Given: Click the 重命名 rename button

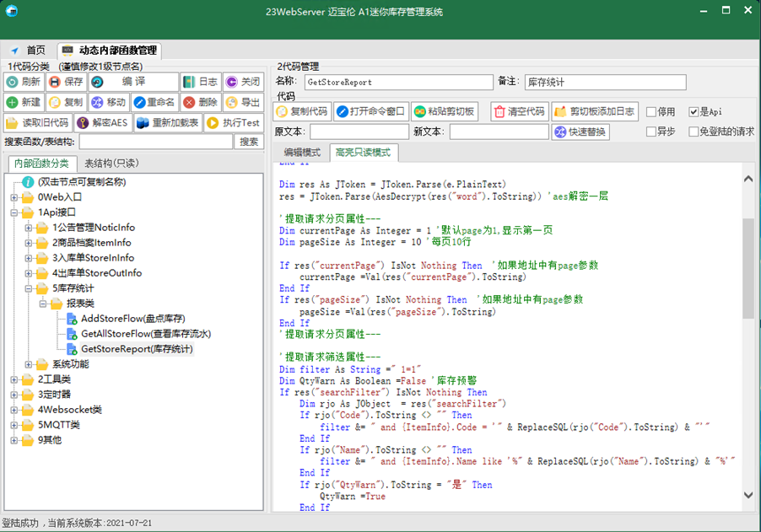Looking at the screenshot, I should click(155, 102).
